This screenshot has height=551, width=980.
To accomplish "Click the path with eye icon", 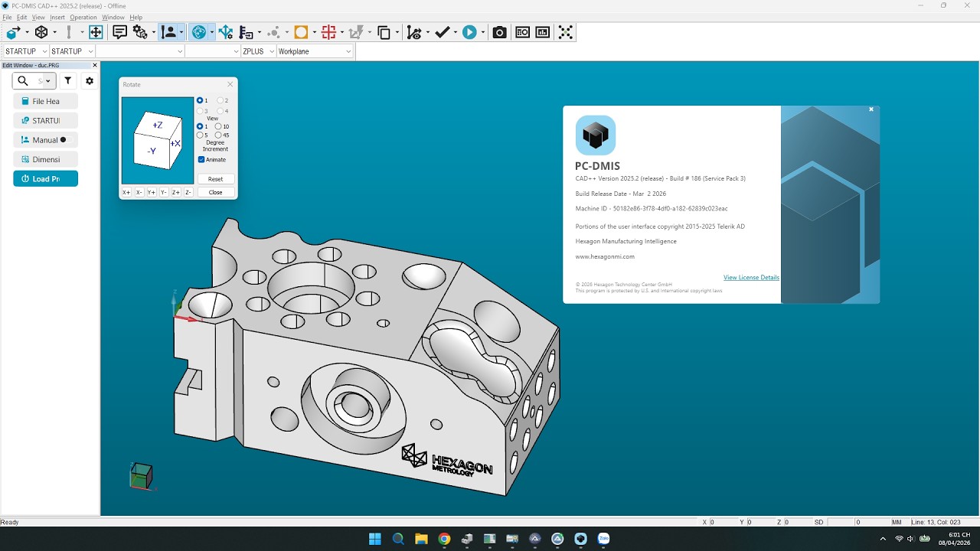I will tap(414, 32).
